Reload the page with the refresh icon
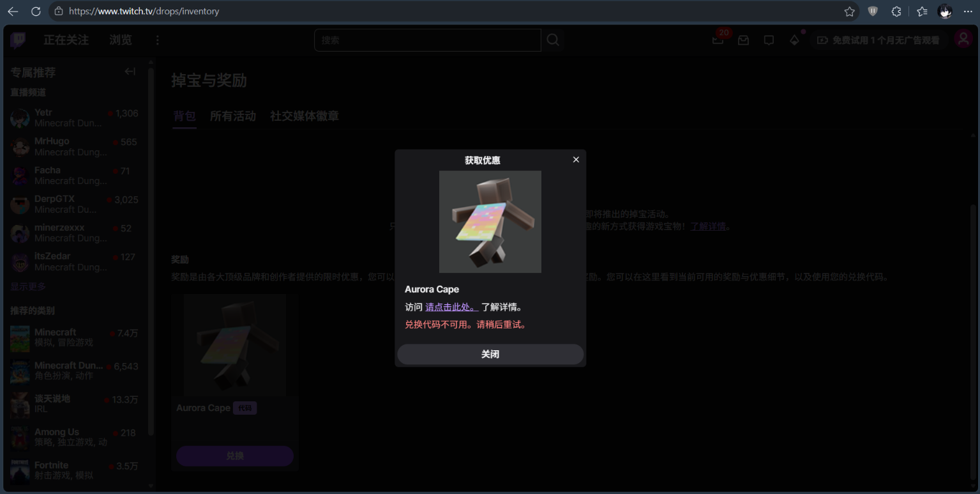The height and width of the screenshot is (494, 980). tap(36, 12)
